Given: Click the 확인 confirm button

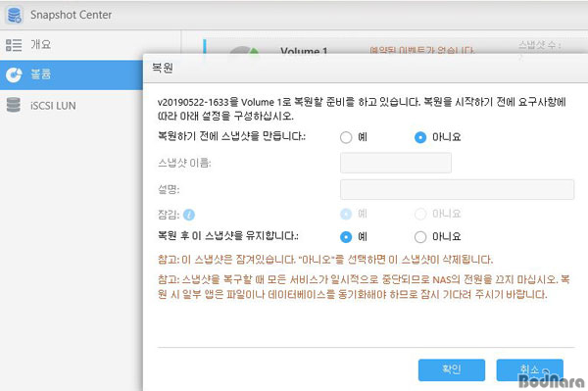Looking at the screenshot, I should (x=452, y=369).
